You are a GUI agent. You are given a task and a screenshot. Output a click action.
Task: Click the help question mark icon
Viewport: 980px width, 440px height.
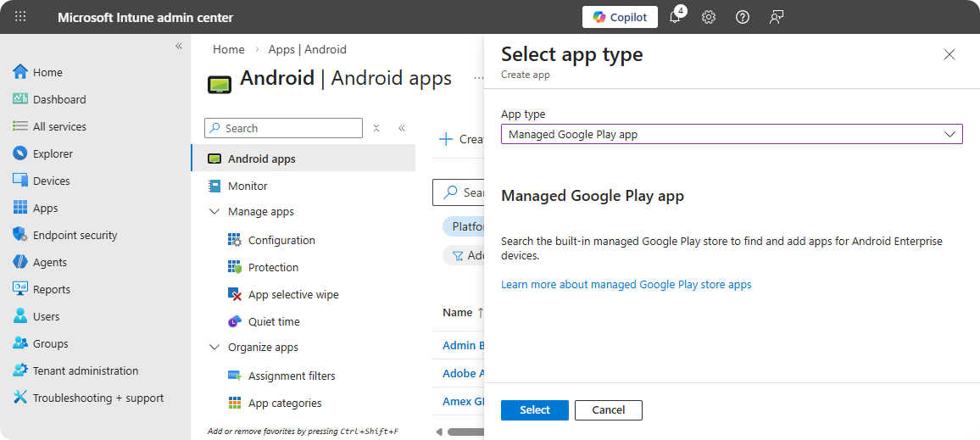pos(743,17)
